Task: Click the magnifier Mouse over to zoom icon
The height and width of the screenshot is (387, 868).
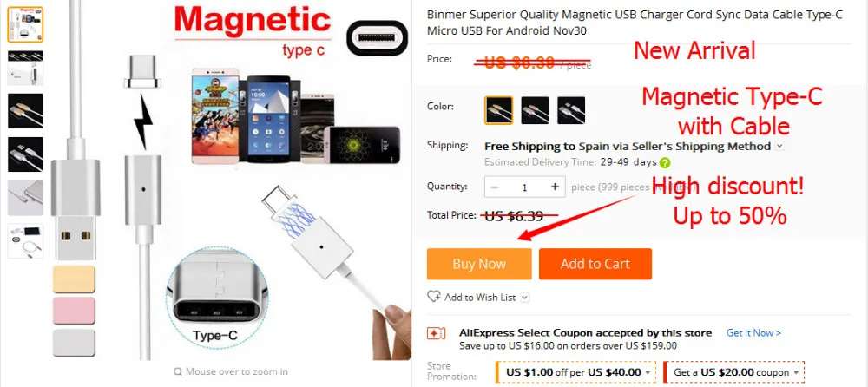Action: (x=178, y=371)
